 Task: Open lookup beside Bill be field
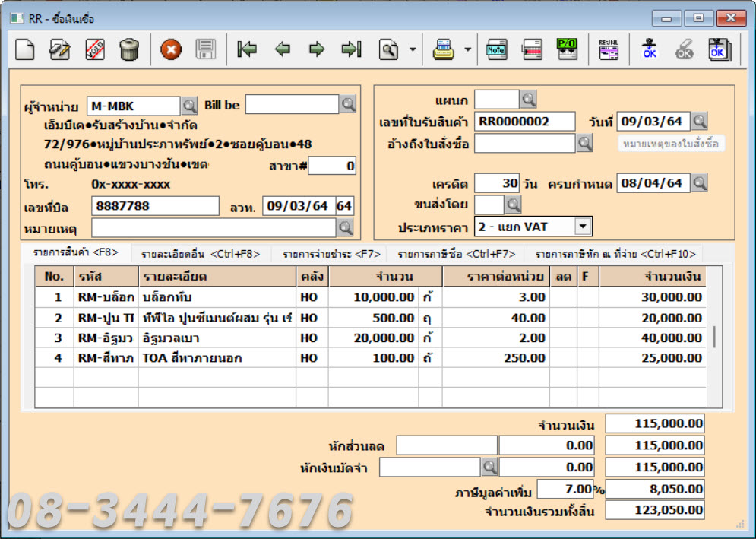pyautogui.click(x=348, y=104)
